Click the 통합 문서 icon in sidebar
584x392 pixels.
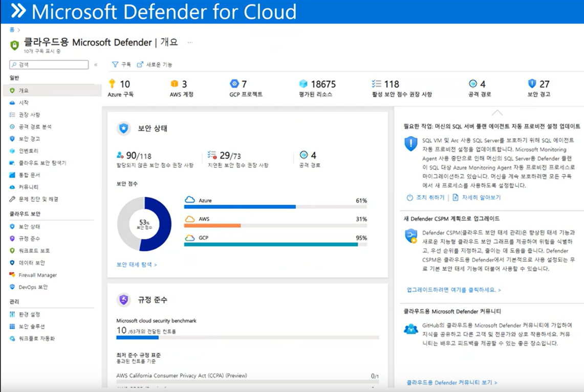12,175
